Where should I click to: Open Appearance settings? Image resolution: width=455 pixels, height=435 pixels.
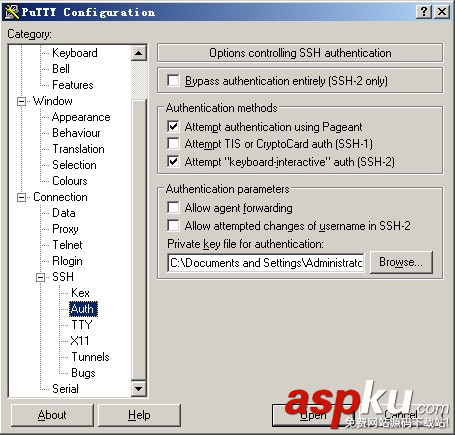pos(81,117)
